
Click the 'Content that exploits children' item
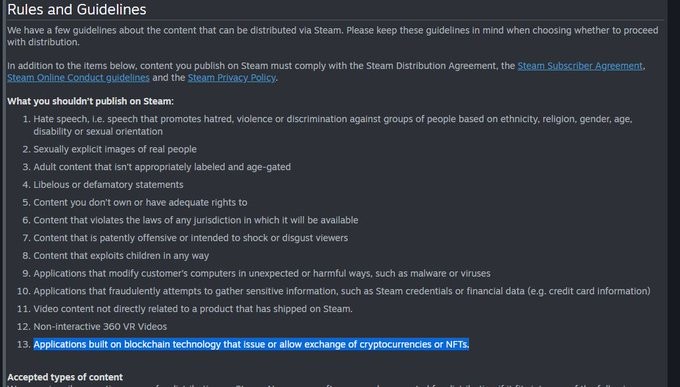click(121, 256)
